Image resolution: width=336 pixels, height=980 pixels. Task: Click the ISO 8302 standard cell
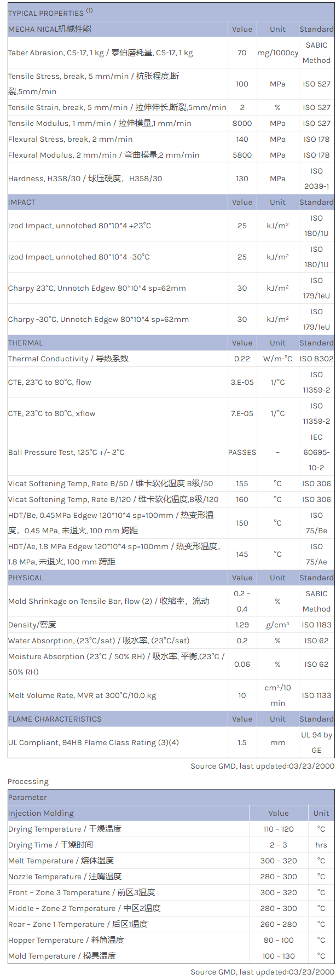pyautogui.click(x=316, y=359)
